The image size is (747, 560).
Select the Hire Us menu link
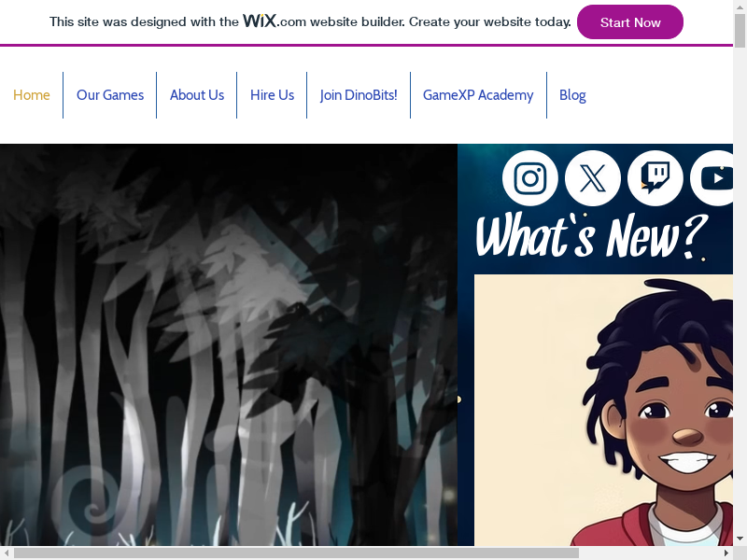(x=272, y=95)
